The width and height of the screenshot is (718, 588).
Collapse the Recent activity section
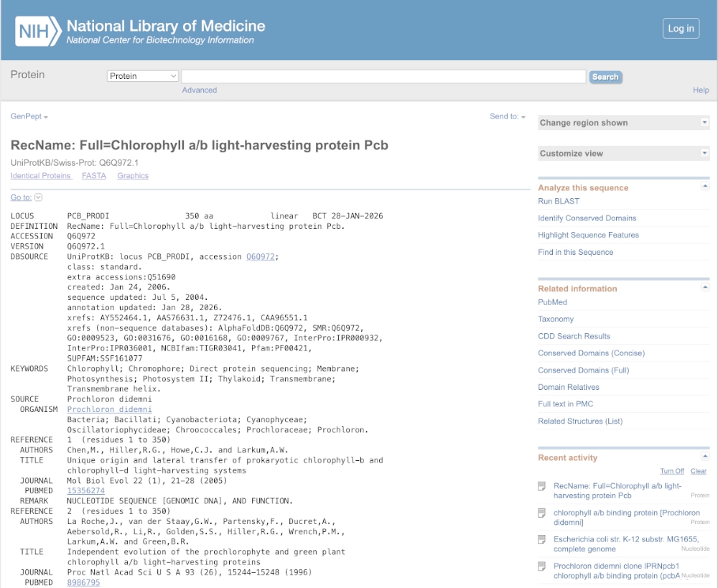click(705, 457)
